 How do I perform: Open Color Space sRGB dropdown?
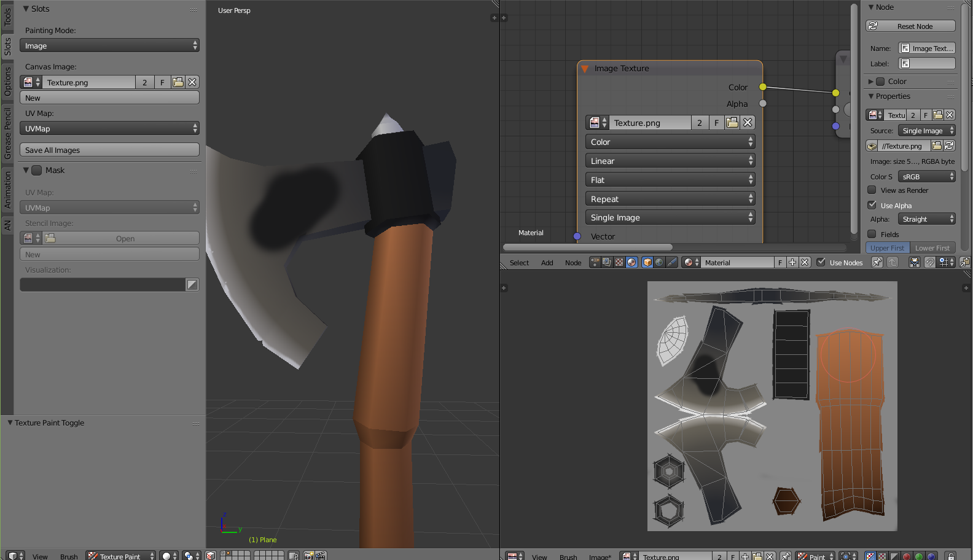pos(927,176)
